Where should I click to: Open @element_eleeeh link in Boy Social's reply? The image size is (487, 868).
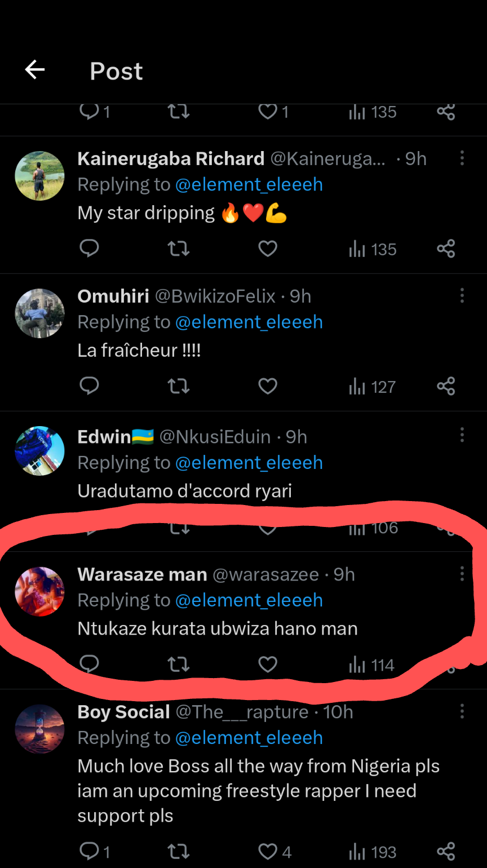pyautogui.click(x=249, y=737)
